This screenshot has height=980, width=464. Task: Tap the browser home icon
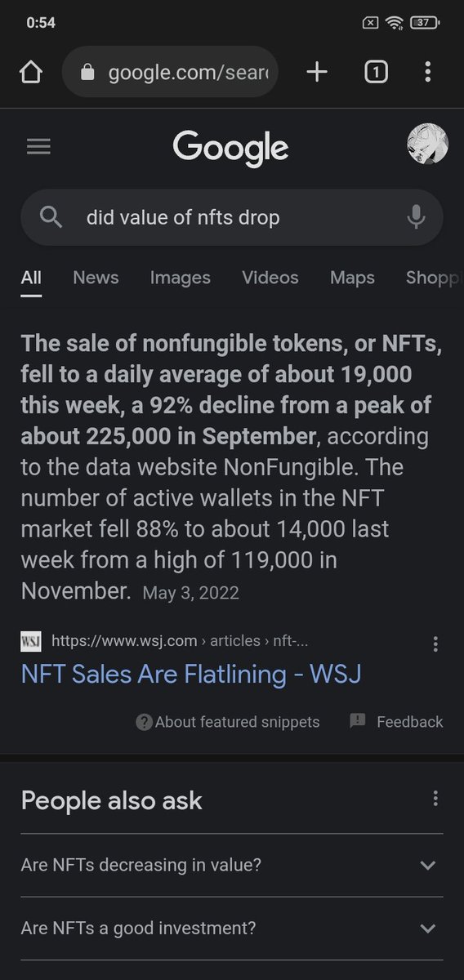[x=30, y=73]
